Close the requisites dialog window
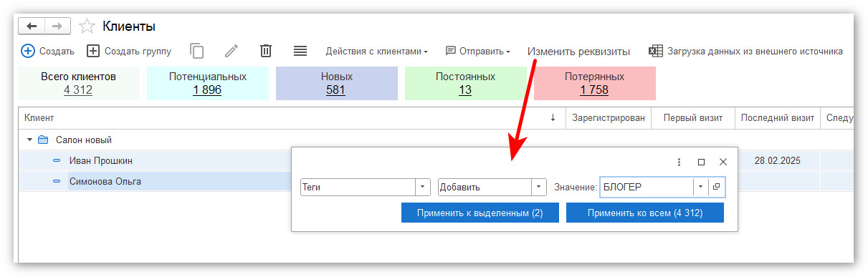 (x=723, y=162)
